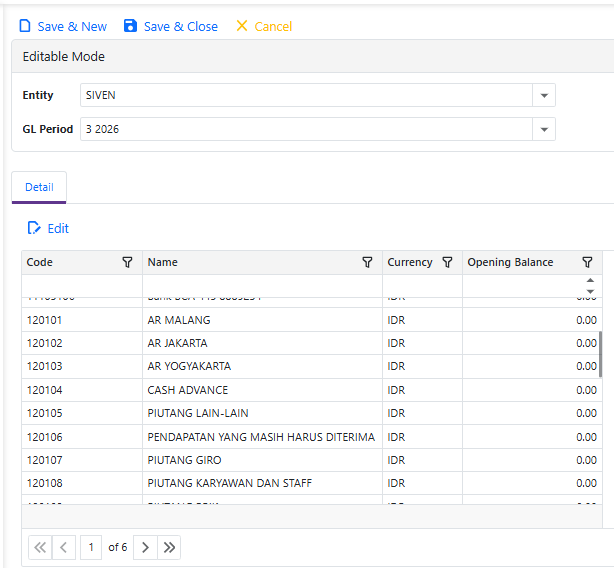The width and height of the screenshot is (614, 568).
Task: Sort by the Currency column header
Action: 410,262
